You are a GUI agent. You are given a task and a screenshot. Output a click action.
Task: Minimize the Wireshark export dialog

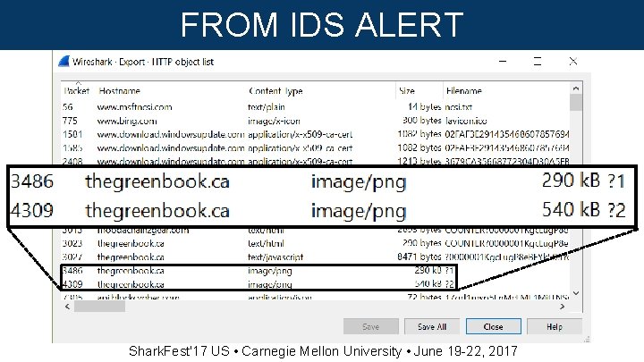click(x=503, y=62)
